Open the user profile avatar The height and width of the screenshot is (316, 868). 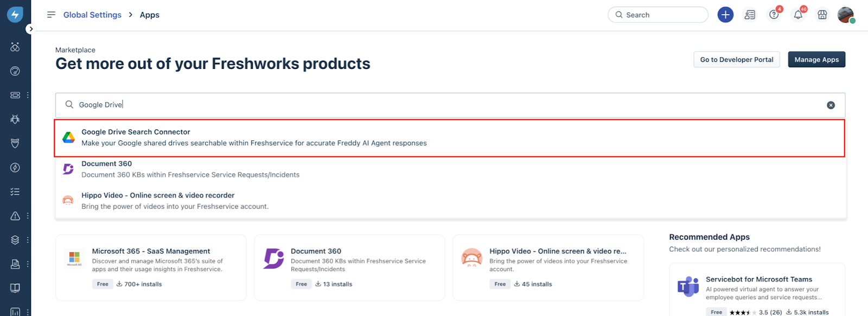point(846,15)
